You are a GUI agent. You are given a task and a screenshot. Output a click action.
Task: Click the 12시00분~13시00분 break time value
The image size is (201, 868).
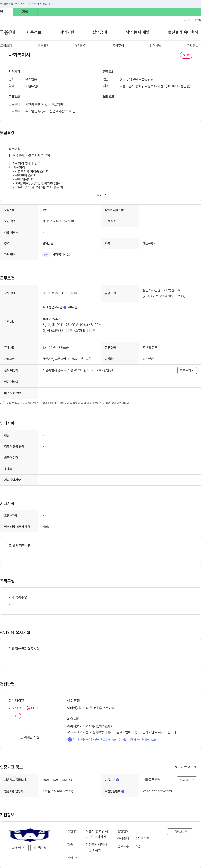pos(56,348)
